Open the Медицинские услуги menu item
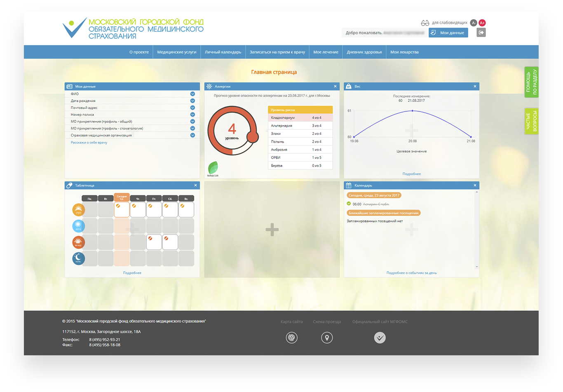 coord(177,52)
